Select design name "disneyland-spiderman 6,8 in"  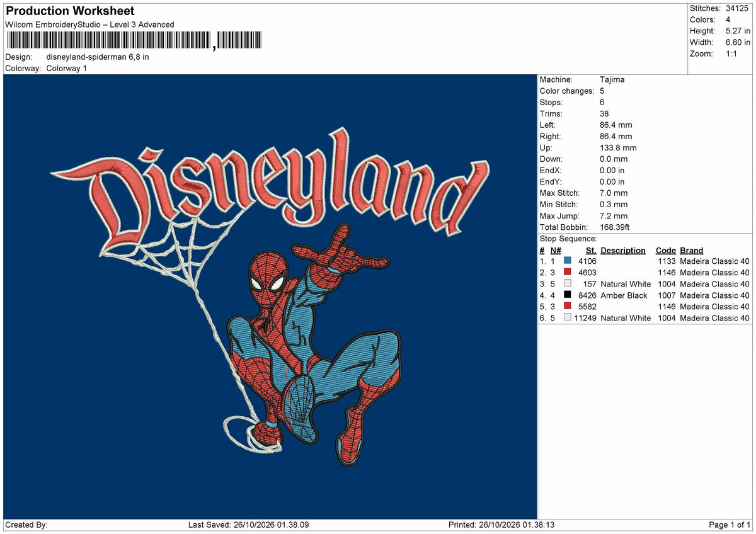click(x=98, y=57)
